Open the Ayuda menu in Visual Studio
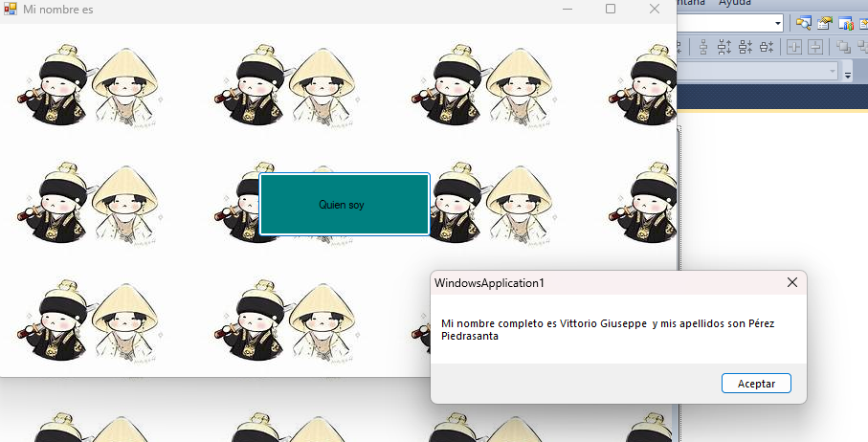Screen dimensions: 868x442 735,3
